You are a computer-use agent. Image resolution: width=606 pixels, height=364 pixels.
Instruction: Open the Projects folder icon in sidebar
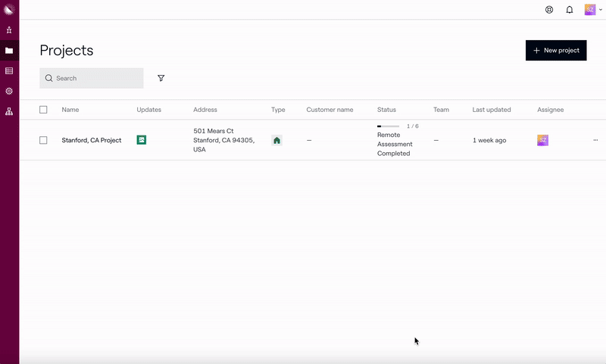pyautogui.click(x=9, y=51)
